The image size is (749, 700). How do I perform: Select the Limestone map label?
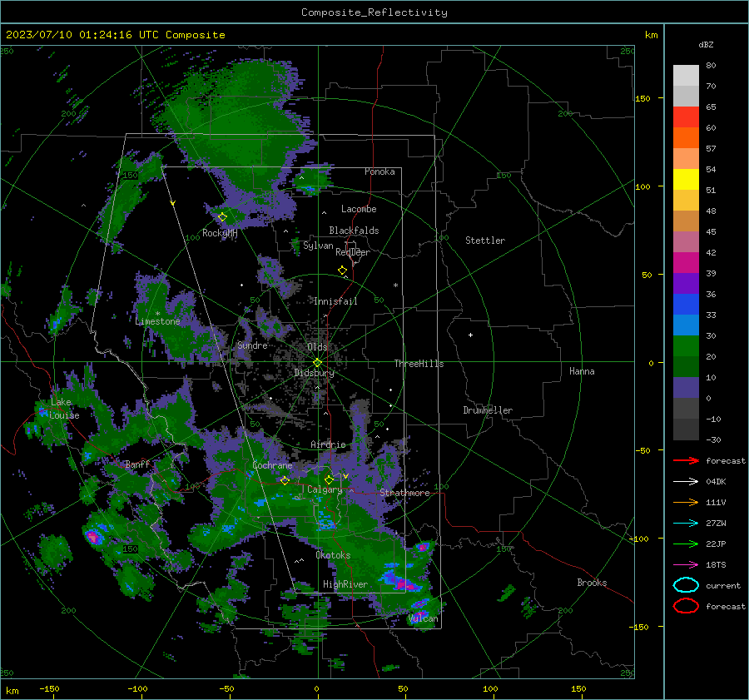coord(157,321)
